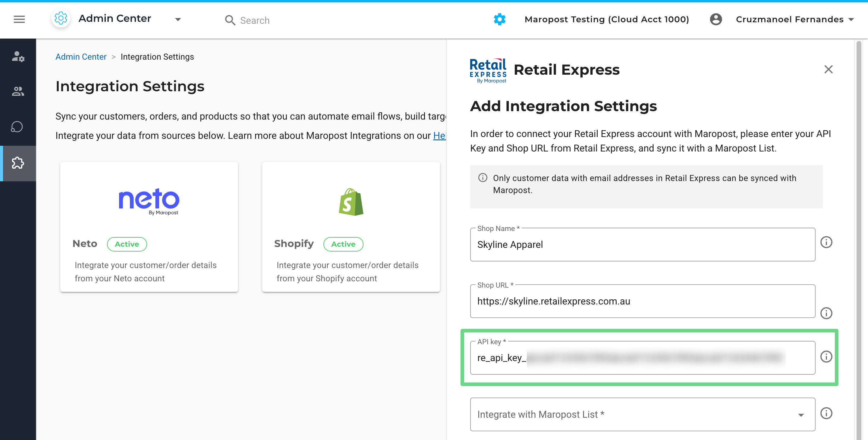Image resolution: width=868 pixels, height=440 pixels.
Task: Show info for Shop URL field
Action: (826, 313)
